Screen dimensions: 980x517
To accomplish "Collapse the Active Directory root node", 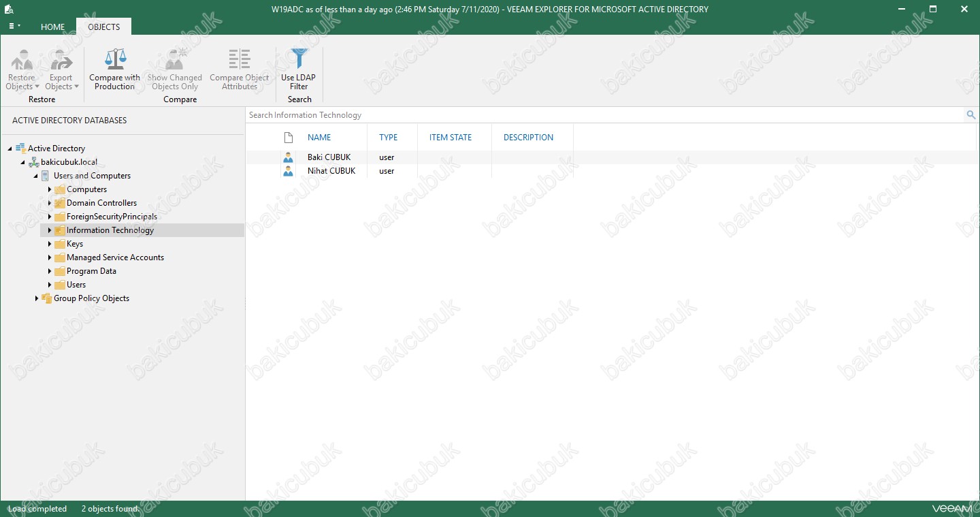I will click(10, 148).
